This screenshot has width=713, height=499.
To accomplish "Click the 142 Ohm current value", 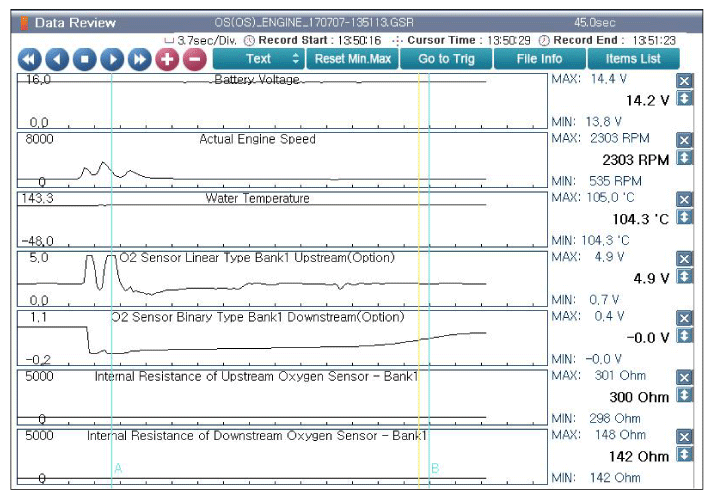I will 639,456.
